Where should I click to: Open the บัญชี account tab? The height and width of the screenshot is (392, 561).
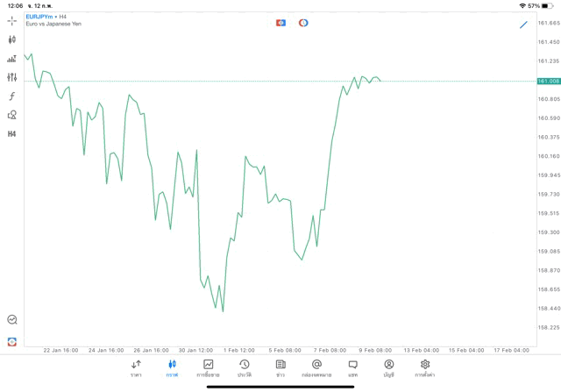coord(388,368)
